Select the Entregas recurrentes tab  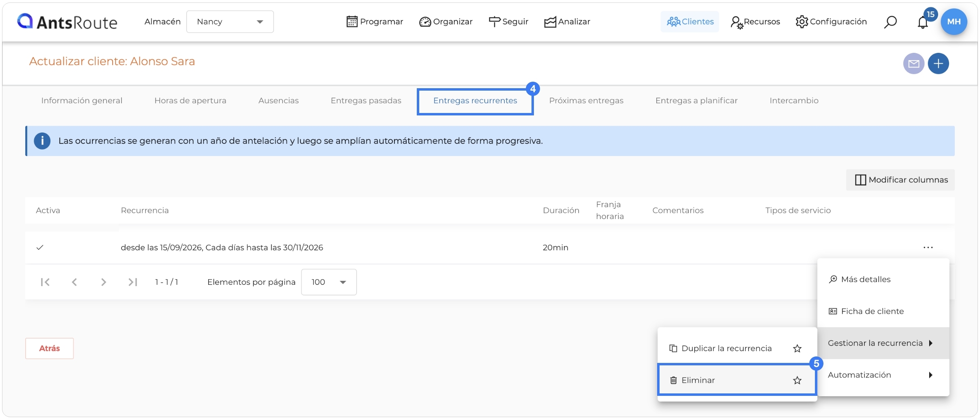tap(475, 101)
